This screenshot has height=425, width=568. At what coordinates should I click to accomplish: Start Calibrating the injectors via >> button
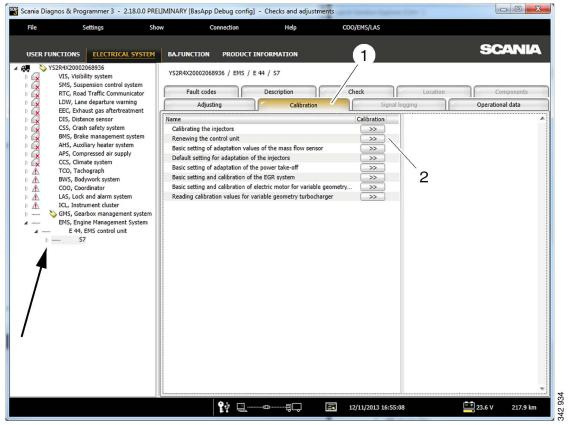[x=372, y=129]
